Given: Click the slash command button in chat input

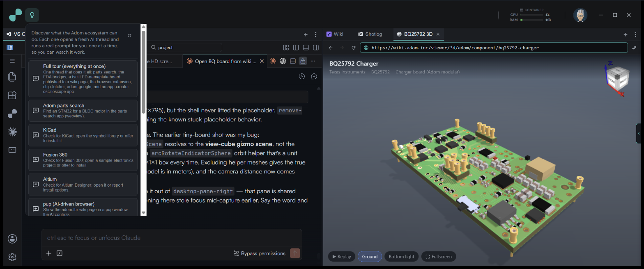Looking at the screenshot, I should tap(59, 253).
